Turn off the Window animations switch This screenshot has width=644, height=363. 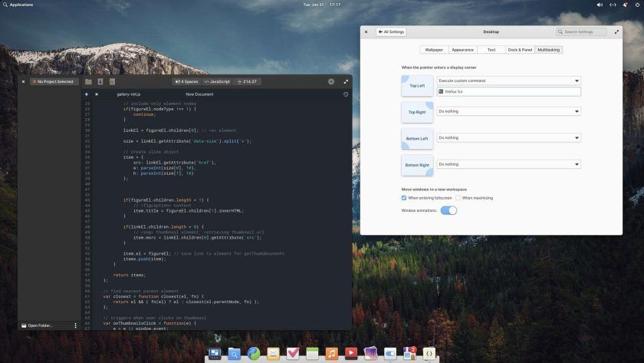point(449,210)
